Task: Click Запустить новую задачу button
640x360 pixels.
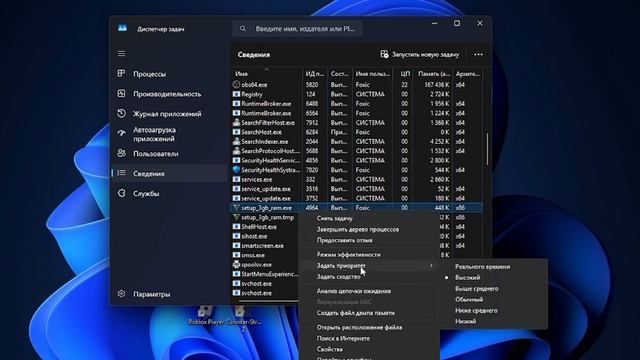Action: tap(420, 54)
